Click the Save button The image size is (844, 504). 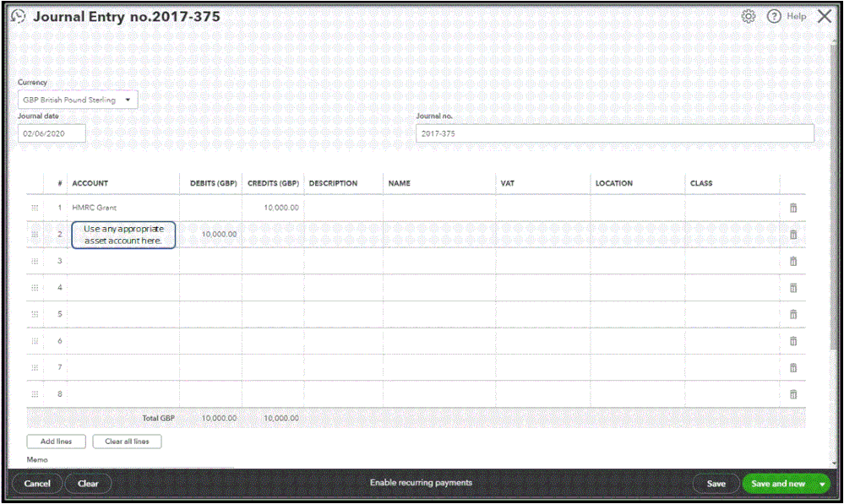coord(716,484)
